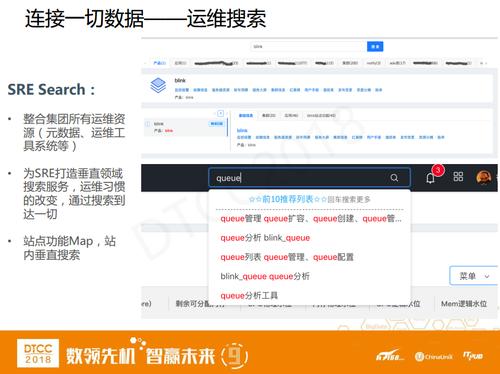Viewport: 500px width, 374px height.
Task: Click the magnifier icon in queue search box
Action: 394,178
